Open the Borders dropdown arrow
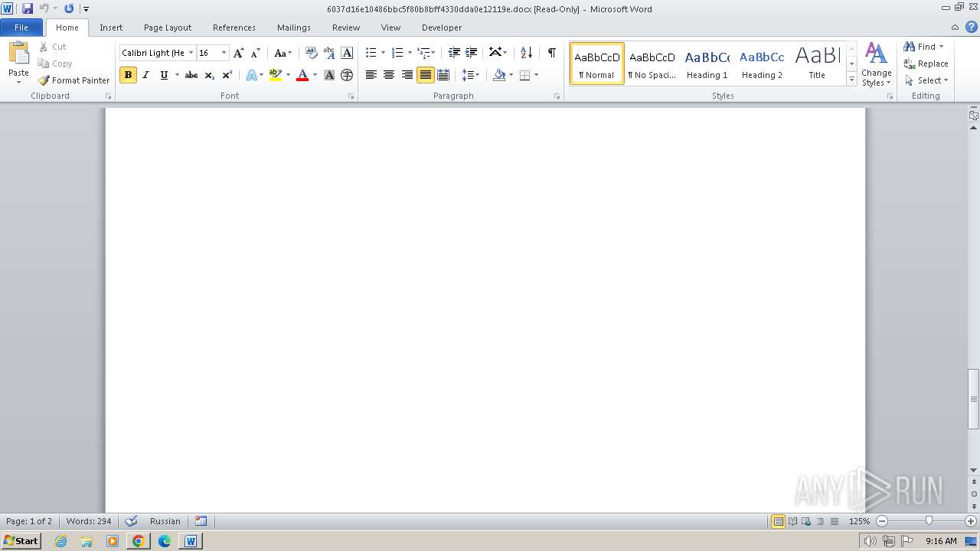 coord(536,75)
